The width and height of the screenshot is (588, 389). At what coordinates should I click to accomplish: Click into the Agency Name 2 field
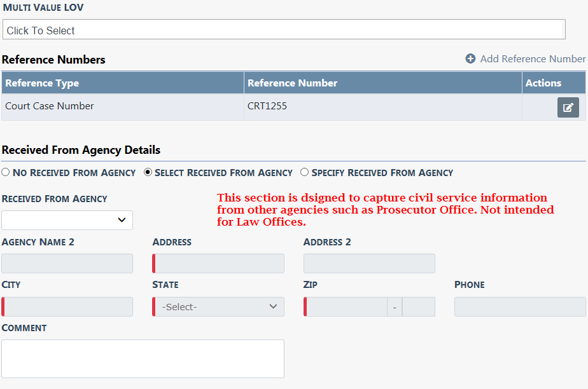(x=67, y=264)
